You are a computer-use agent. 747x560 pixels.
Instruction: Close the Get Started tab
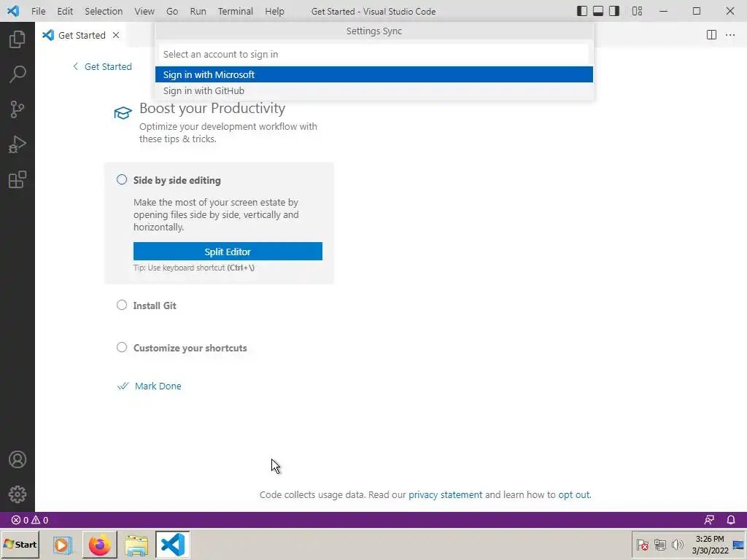pos(116,35)
